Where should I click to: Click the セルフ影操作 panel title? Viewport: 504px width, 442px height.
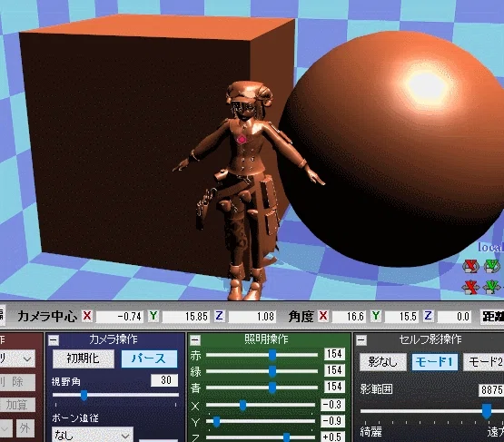pos(430,339)
